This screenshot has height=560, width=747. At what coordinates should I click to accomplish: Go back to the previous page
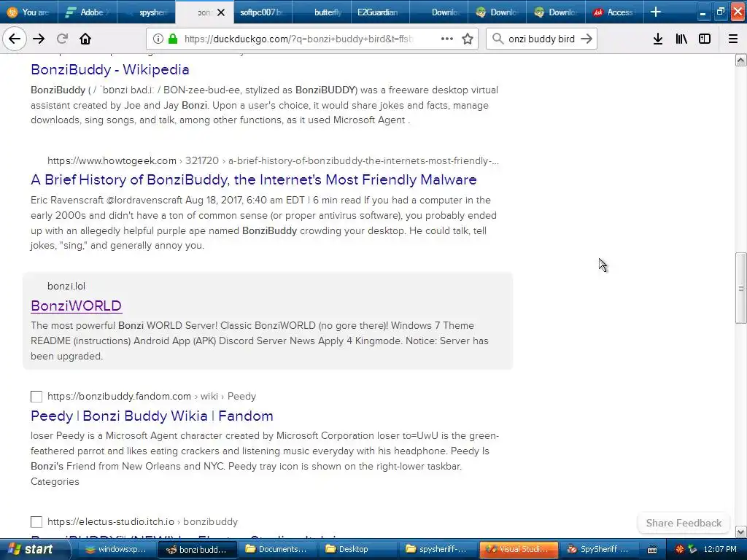tap(15, 39)
